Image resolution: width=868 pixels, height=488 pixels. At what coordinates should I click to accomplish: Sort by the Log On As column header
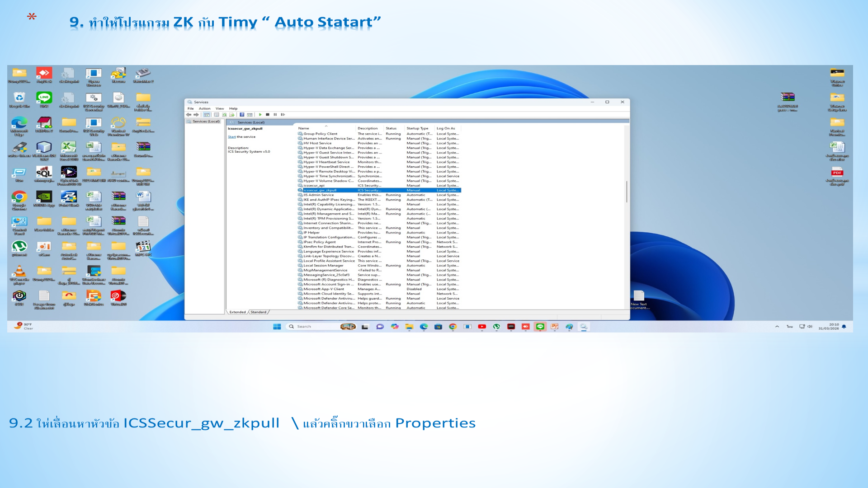(x=448, y=128)
